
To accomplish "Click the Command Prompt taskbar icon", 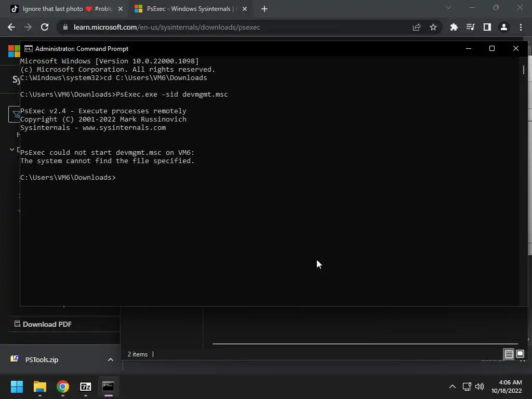I will [x=108, y=387].
